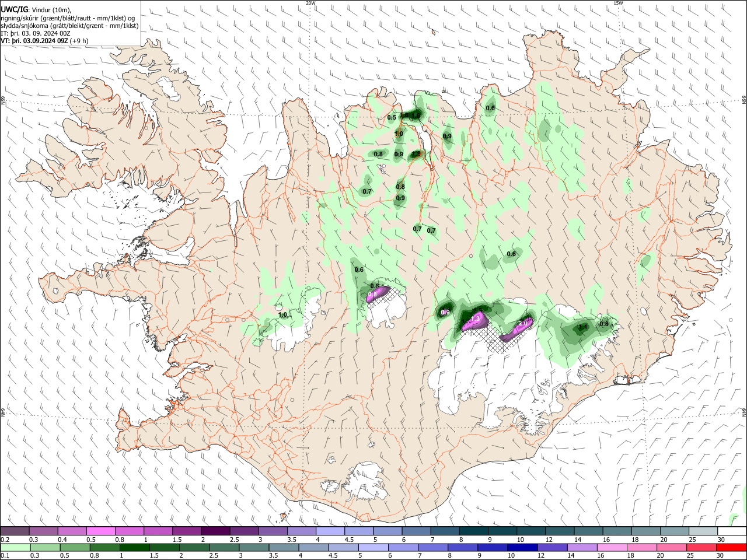Image resolution: width=747 pixels, height=560 pixels.
Task: Click the navy blue 10 mm swatch in lower legend
Action: point(522,547)
